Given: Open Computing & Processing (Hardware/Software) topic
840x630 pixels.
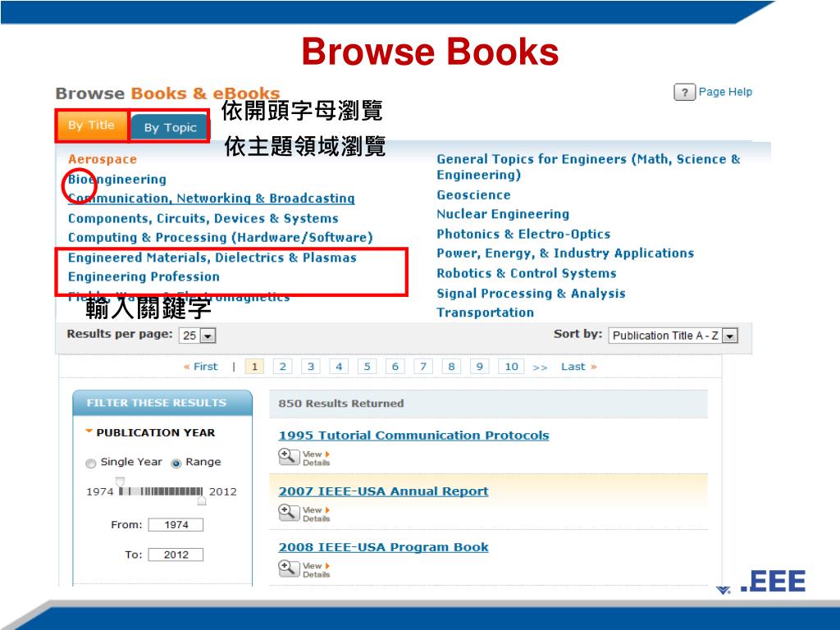Looking at the screenshot, I should tap(220, 237).
